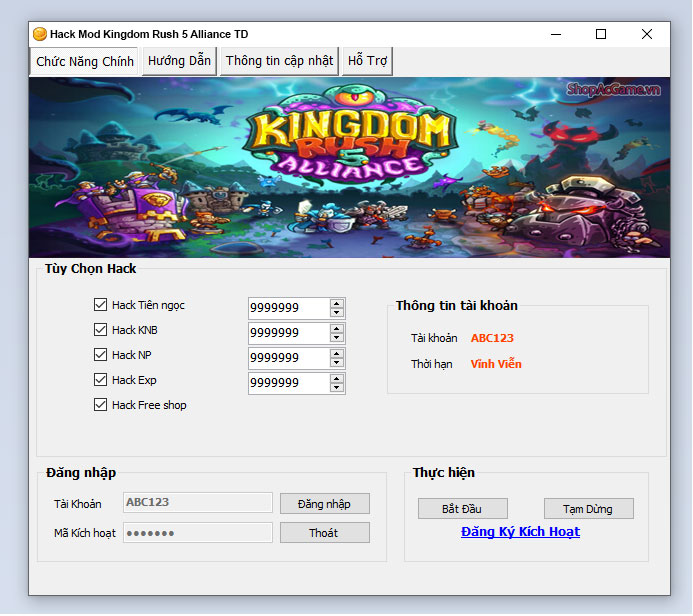Pause using the Tạm Dừng button
The width and height of the screenshot is (693, 616).
(588, 509)
